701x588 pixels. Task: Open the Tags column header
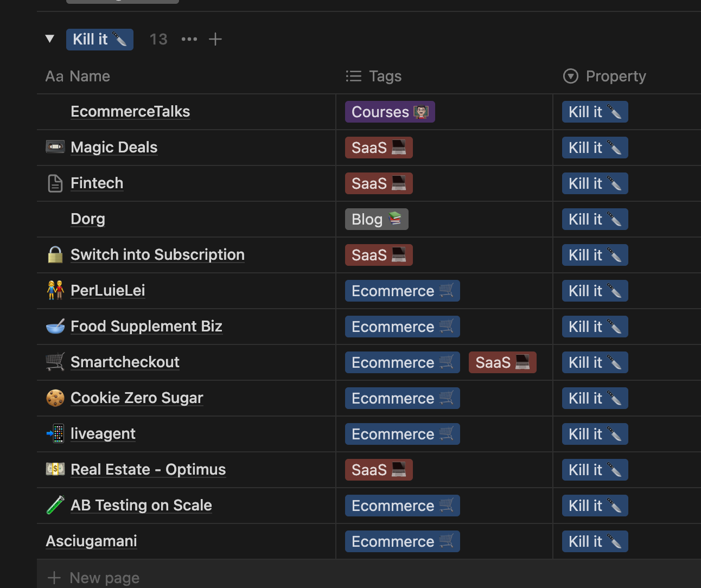[373, 76]
